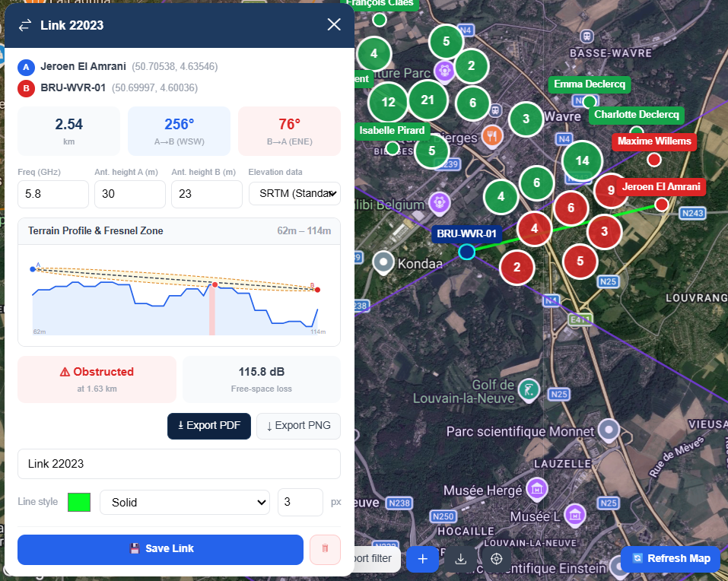Image resolution: width=728 pixels, height=581 pixels.
Task: Click the swap endpoints icon beside Link 22023
Action: click(25, 25)
